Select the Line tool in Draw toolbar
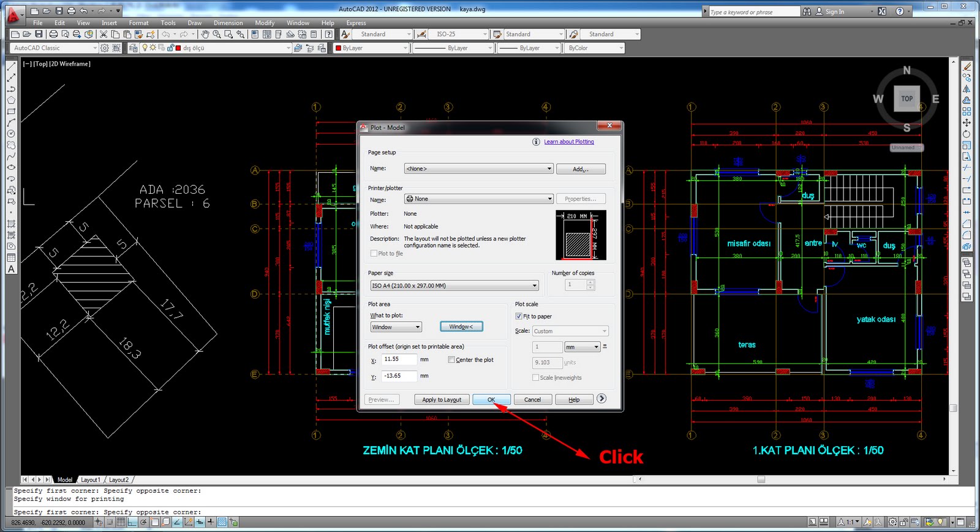Screen dimensions: 980x532 (11, 67)
